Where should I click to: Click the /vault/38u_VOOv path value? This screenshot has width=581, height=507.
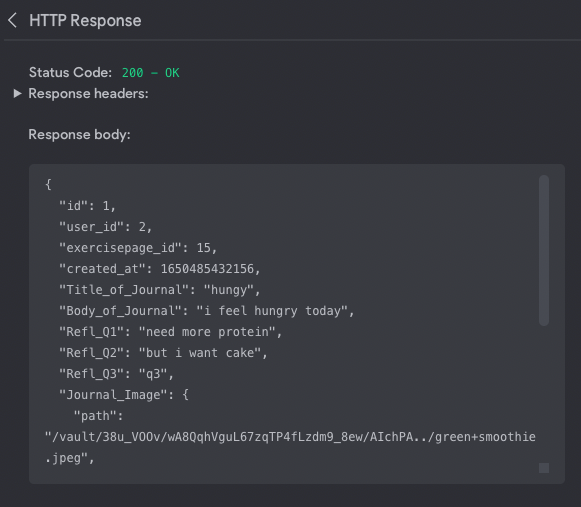(x=290, y=437)
